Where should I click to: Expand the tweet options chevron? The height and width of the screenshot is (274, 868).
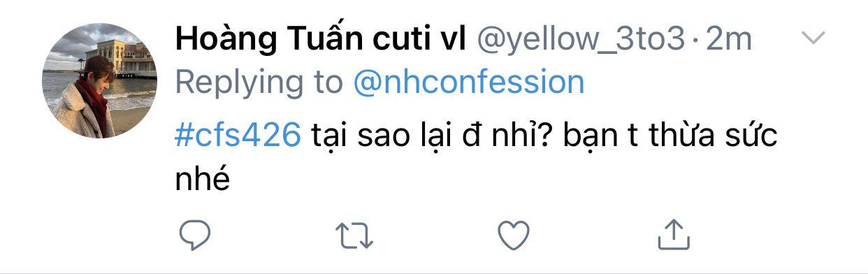coord(813,38)
